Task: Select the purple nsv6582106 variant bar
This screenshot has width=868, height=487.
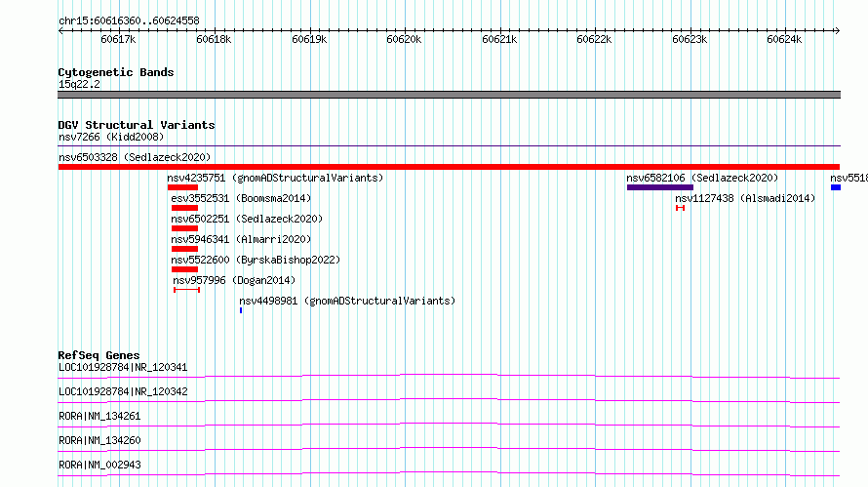Action: click(x=660, y=187)
